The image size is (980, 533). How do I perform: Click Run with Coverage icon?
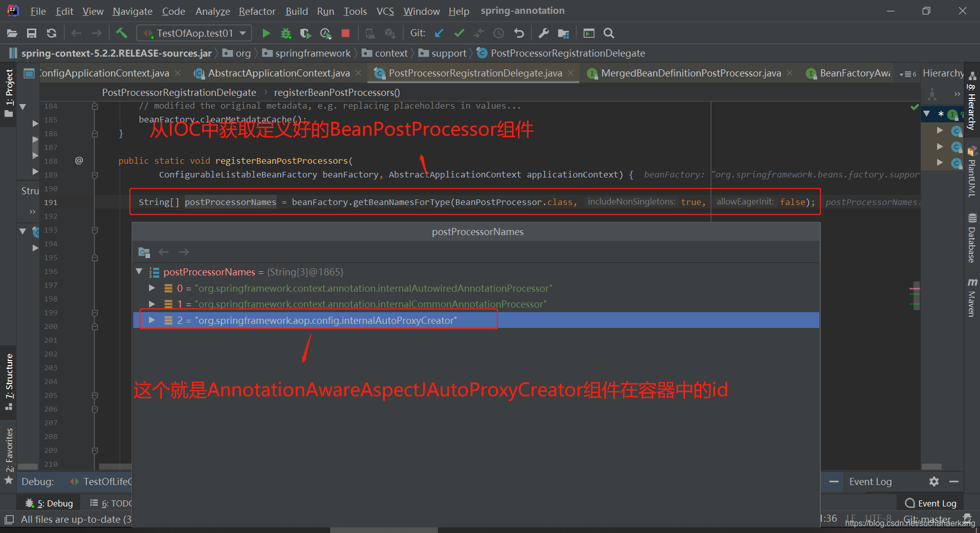[305, 33]
